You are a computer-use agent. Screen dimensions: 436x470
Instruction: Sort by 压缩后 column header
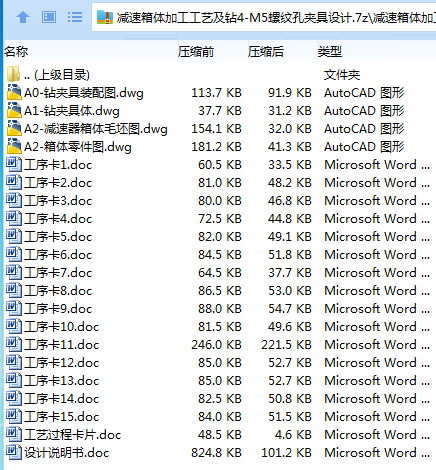[x=266, y=52]
